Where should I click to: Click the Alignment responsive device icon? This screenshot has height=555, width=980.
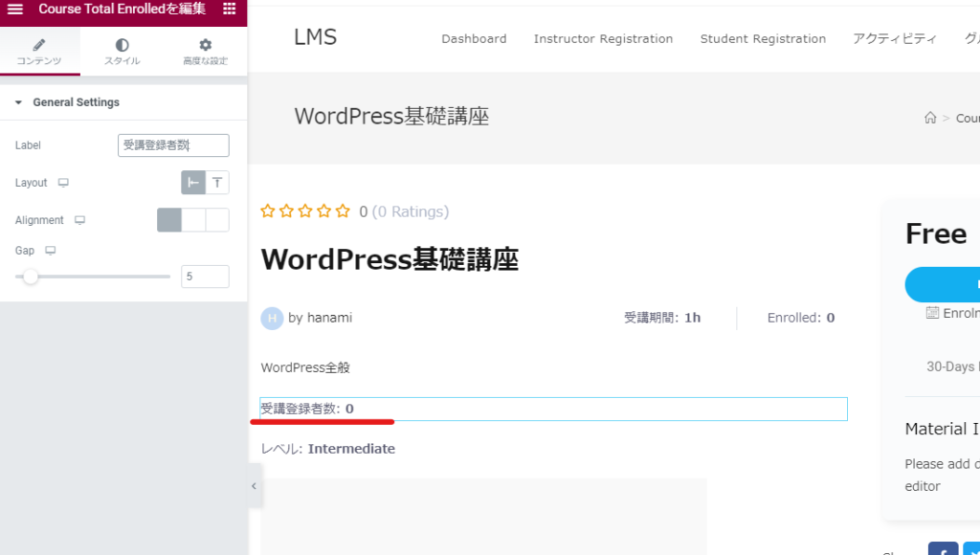(x=80, y=220)
